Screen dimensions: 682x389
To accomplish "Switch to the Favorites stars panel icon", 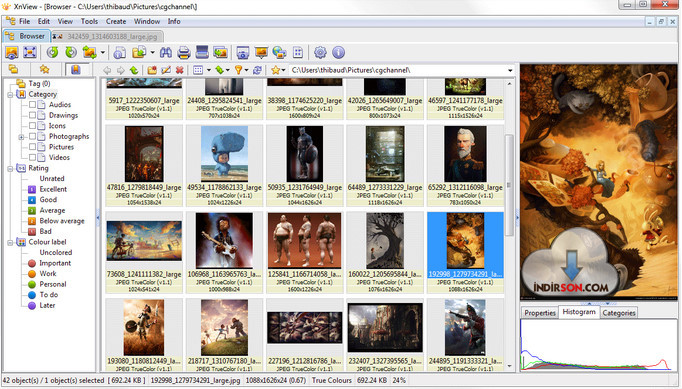I will pyautogui.click(x=44, y=70).
